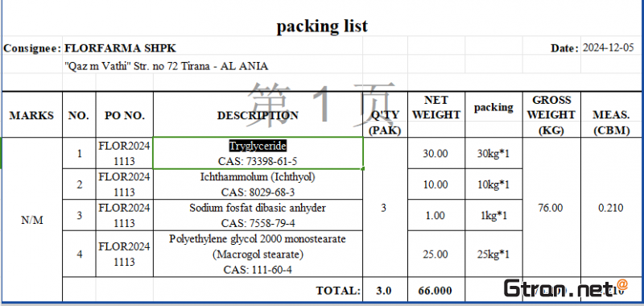Select the 76.00 gross weight cell
The image size is (644, 306).
551,208
